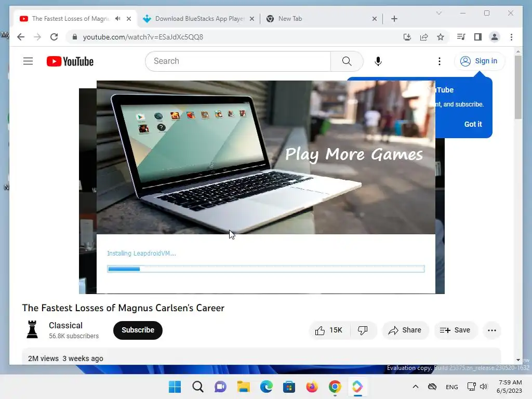Open File Explorer from taskbar
Image resolution: width=532 pixels, height=399 pixels.
tap(243, 387)
